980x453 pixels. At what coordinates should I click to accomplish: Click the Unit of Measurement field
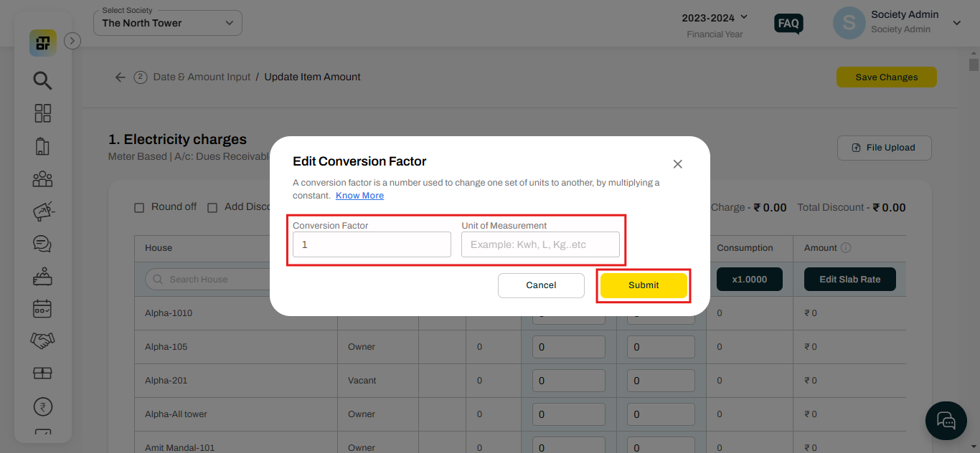click(x=540, y=244)
